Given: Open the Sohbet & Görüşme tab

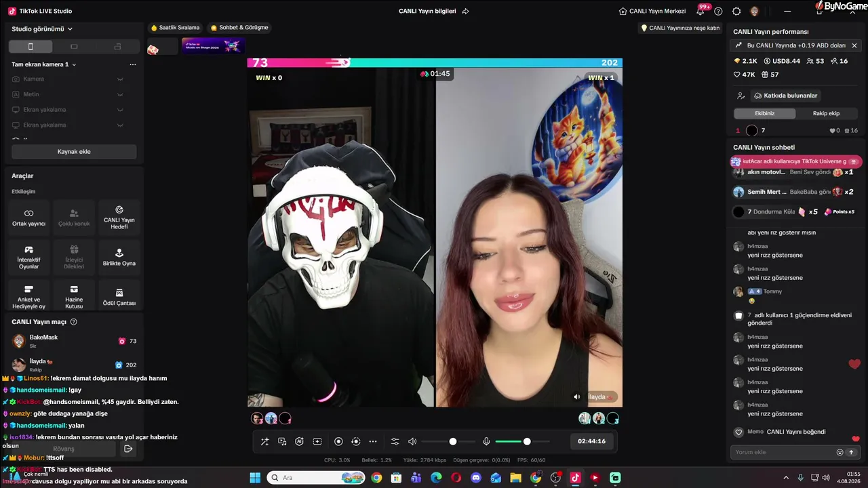Looking at the screenshot, I should pos(239,28).
